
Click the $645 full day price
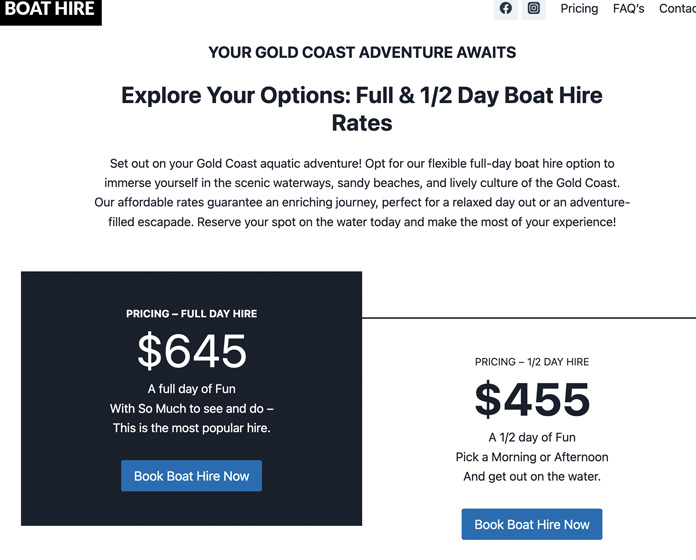coord(191,351)
